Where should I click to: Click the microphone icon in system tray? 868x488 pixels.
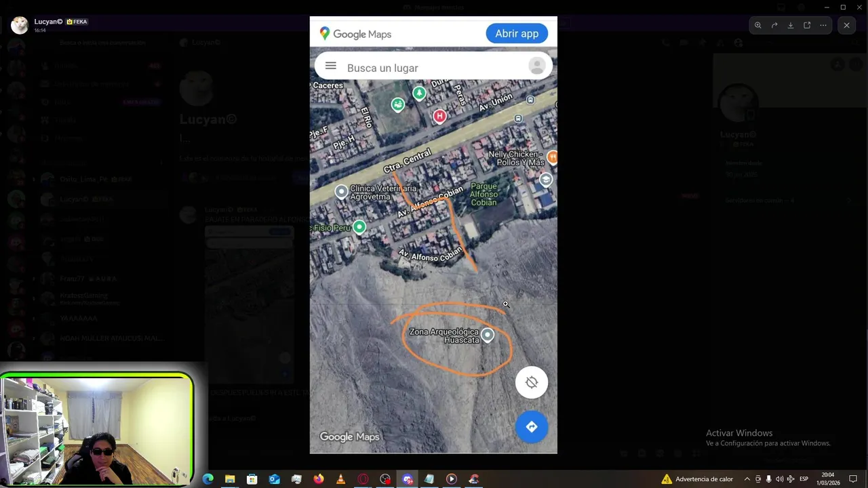click(768, 479)
